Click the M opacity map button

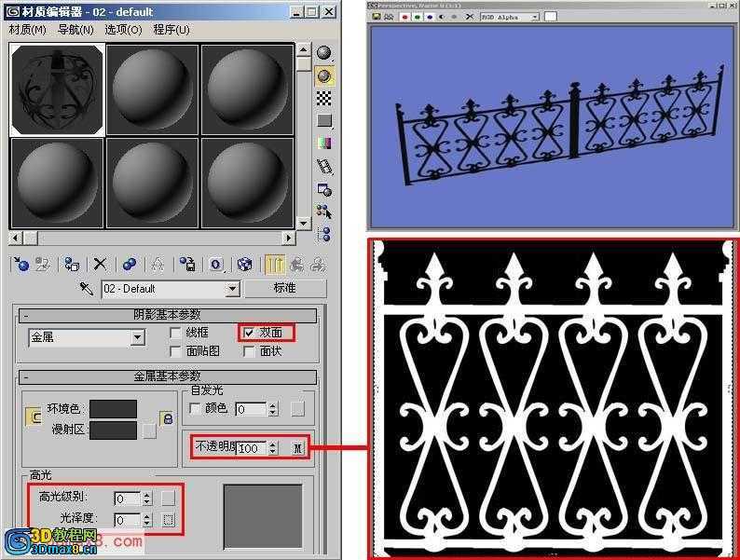click(298, 448)
